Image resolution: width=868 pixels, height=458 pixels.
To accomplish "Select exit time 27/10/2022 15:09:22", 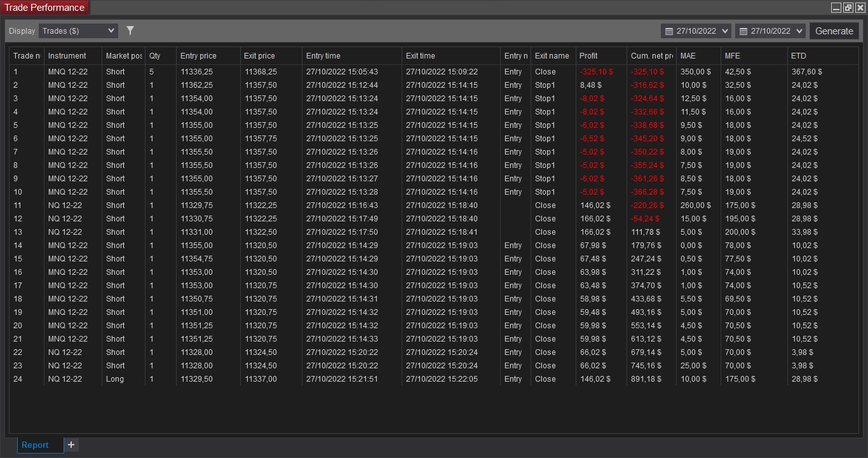I will pyautogui.click(x=442, y=72).
